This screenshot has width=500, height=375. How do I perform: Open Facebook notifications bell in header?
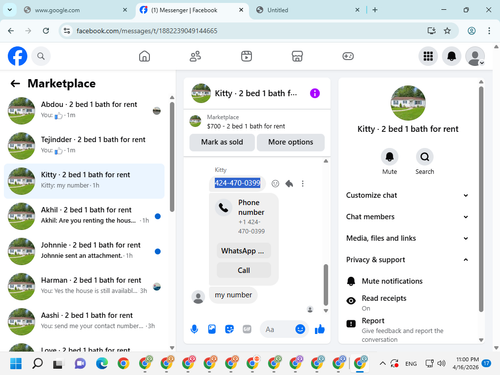pos(452,56)
